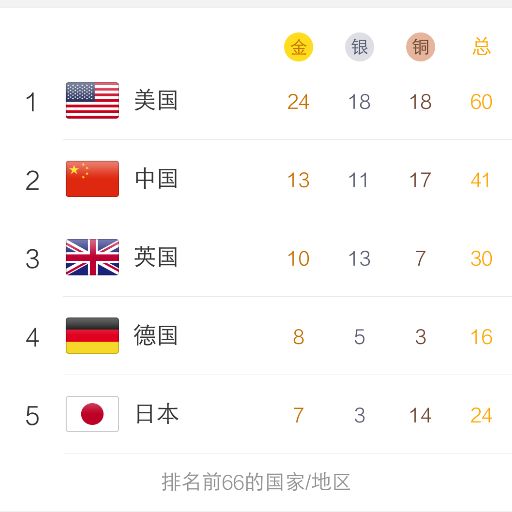Open the 英国 country name
This screenshot has height=512, width=512.
156,257
